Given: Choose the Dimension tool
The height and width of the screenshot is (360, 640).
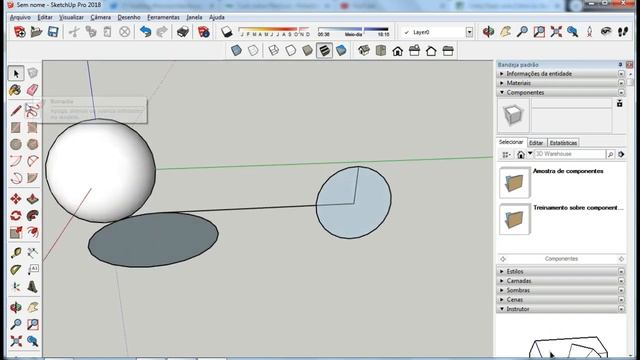Looking at the screenshot, I should point(33,253).
